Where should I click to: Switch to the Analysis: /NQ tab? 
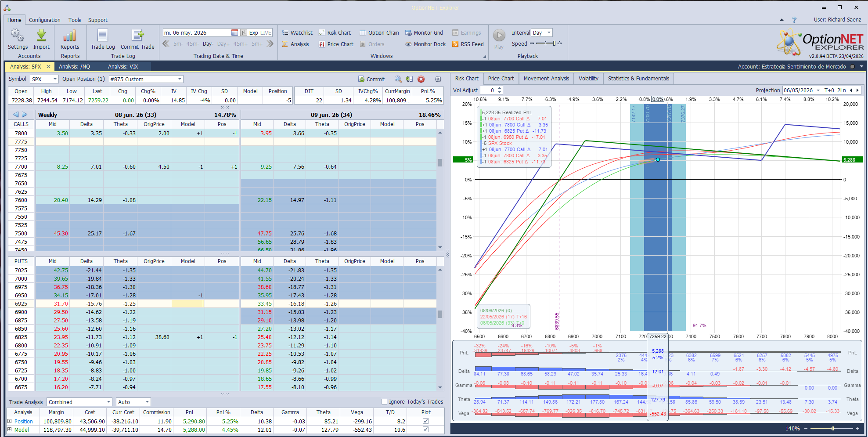pos(75,67)
